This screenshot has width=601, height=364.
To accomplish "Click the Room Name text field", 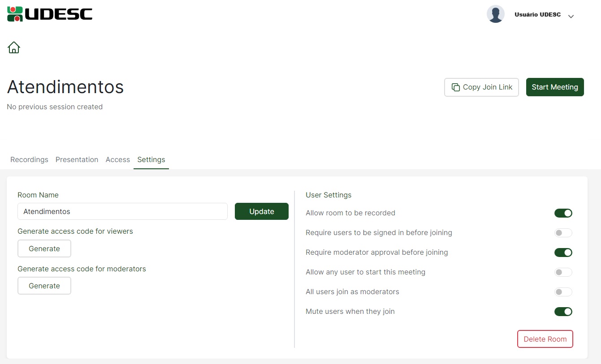I will 122,212.
